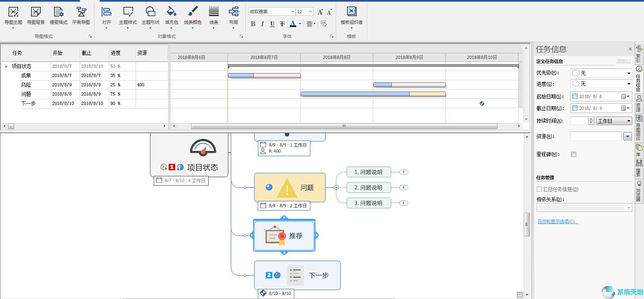Collapse the 项目状态 row in task list
This screenshot has height=299, width=644.
click(x=6, y=66)
